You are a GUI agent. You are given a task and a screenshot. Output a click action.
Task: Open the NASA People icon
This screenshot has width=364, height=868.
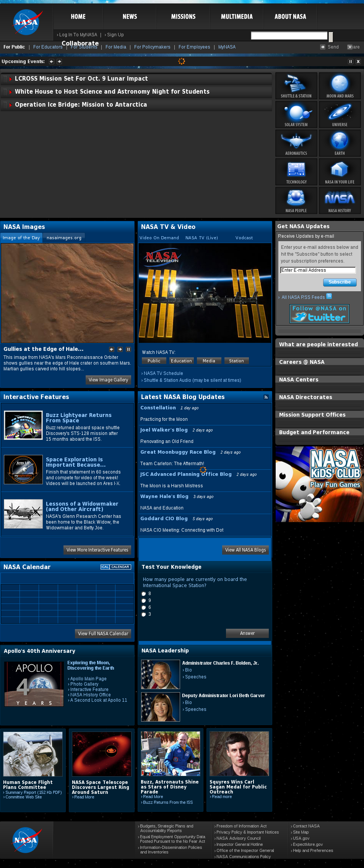[x=296, y=200]
